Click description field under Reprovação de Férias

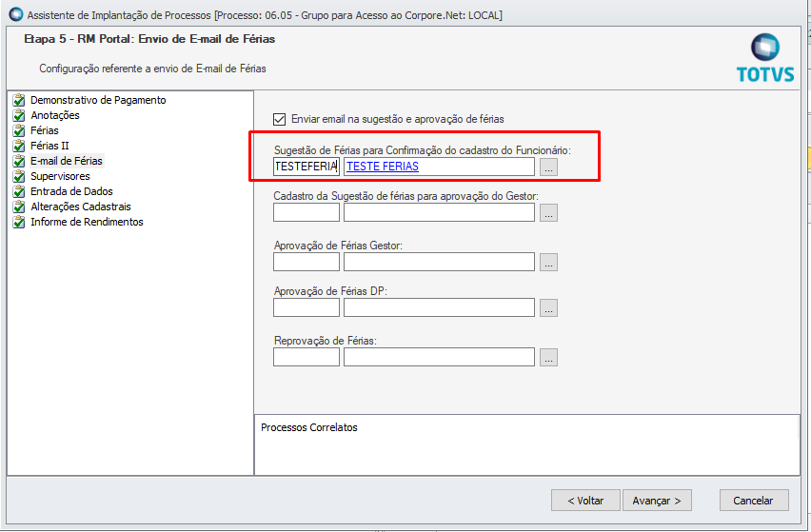coord(439,357)
